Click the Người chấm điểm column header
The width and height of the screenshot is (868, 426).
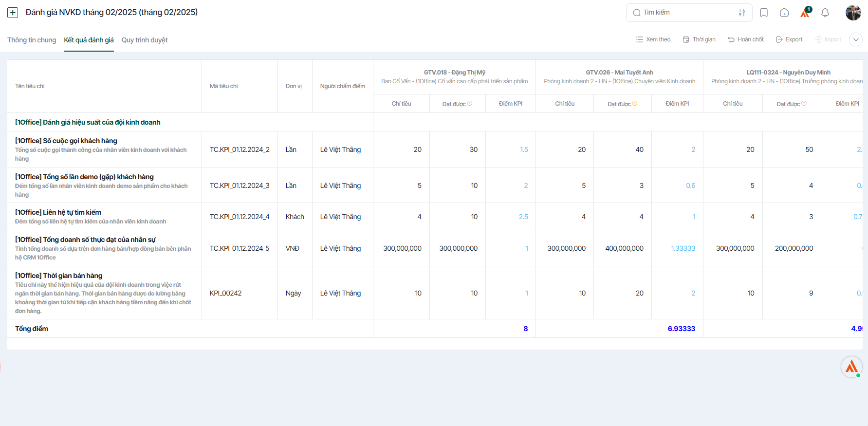tap(343, 86)
